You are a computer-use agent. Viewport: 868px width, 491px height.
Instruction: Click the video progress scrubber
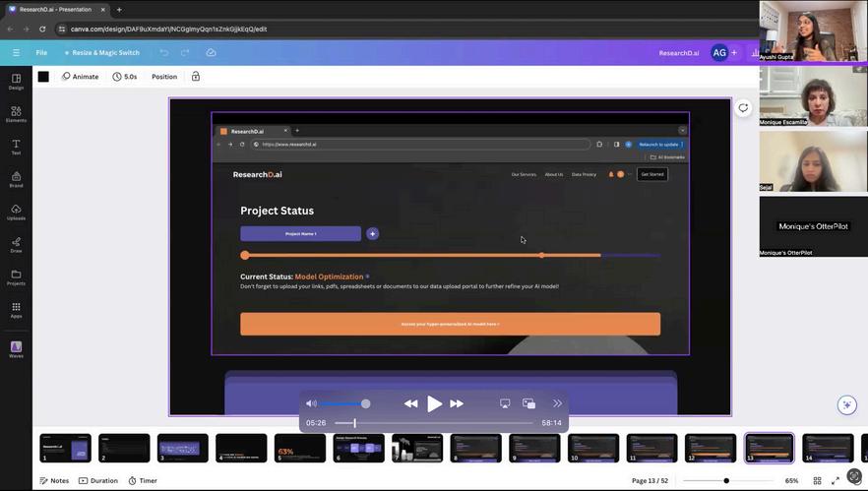[x=355, y=423]
